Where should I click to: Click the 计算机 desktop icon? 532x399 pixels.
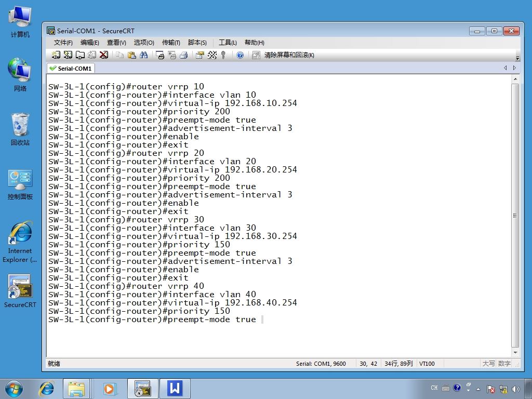pyautogui.click(x=20, y=22)
